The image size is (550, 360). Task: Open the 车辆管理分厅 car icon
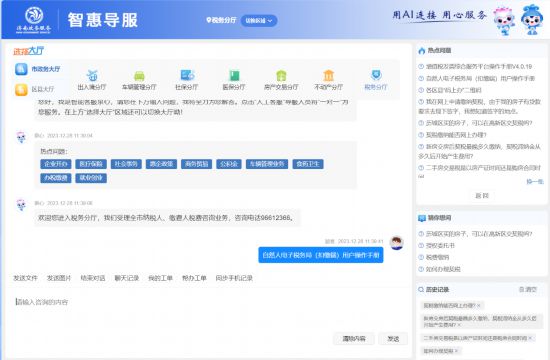click(139, 75)
